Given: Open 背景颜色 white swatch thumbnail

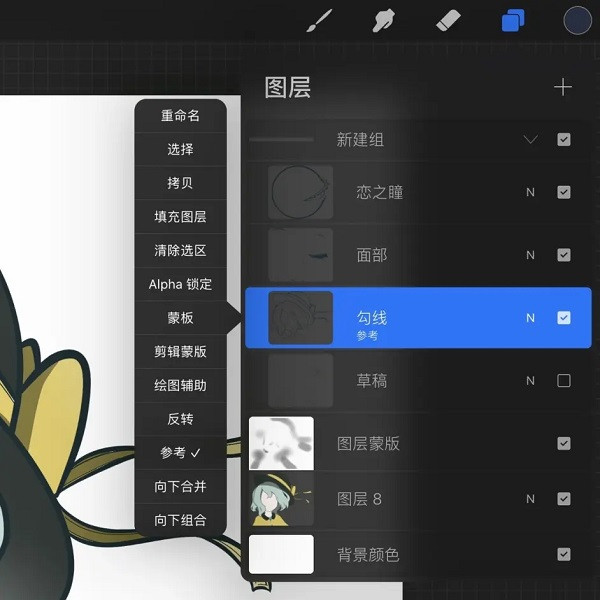Looking at the screenshot, I should 281,554.
